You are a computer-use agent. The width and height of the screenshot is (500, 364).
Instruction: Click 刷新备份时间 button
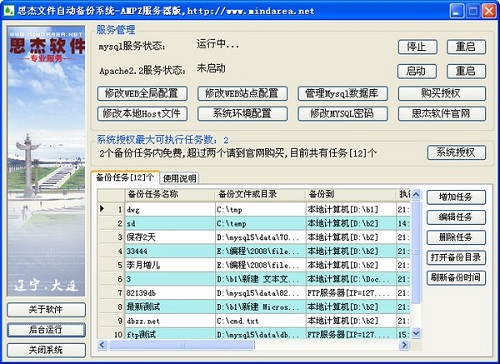(x=456, y=278)
